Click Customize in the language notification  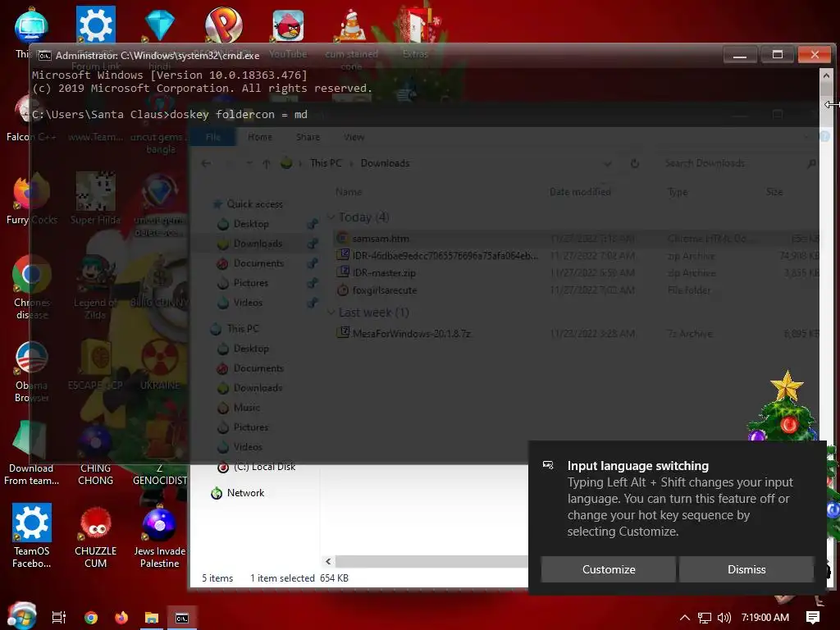click(x=609, y=569)
